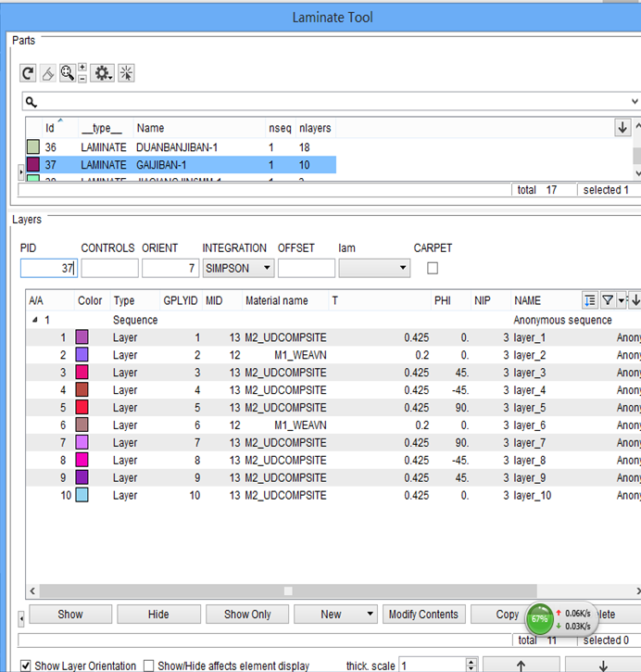Click the OFFSET input field

307,268
